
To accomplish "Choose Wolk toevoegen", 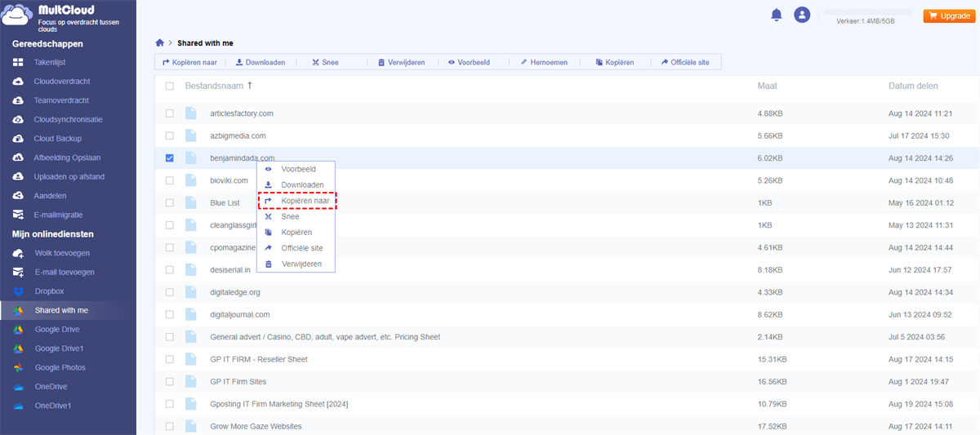I will click(x=62, y=253).
